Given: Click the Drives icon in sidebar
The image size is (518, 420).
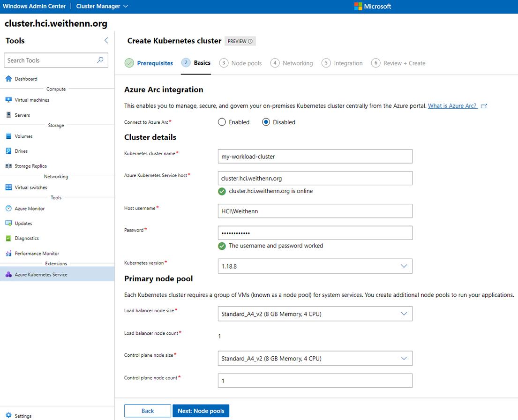Looking at the screenshot, I should click(x=8, y=151).
